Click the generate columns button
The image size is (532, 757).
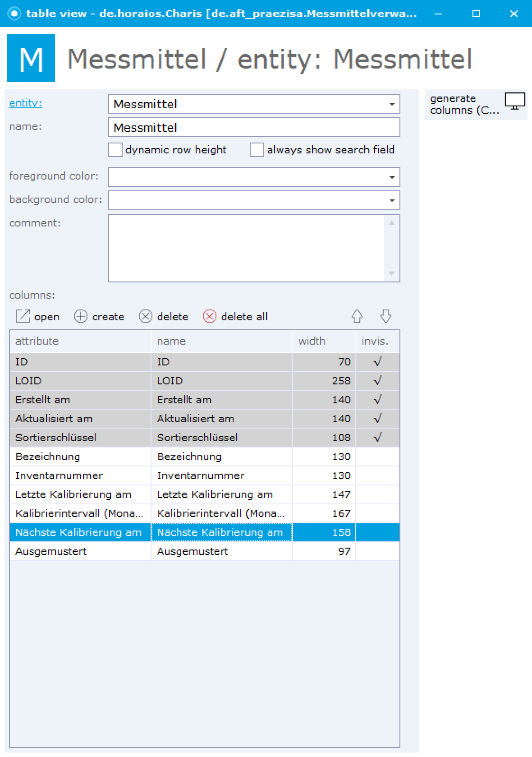476,105
